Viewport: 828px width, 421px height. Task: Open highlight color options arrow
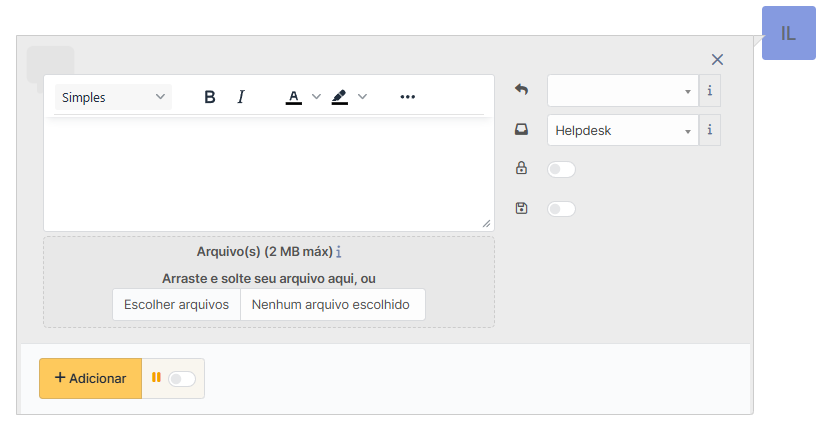pos(362,97)
